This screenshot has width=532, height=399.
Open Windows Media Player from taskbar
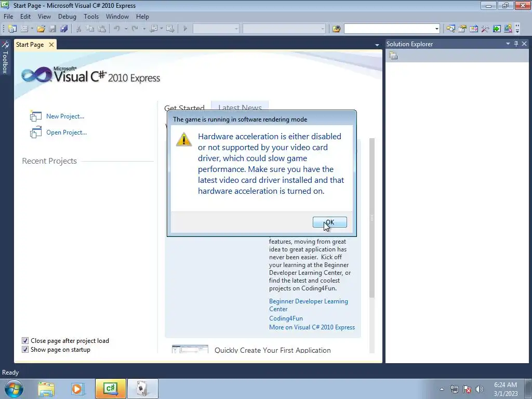[77, 389]
